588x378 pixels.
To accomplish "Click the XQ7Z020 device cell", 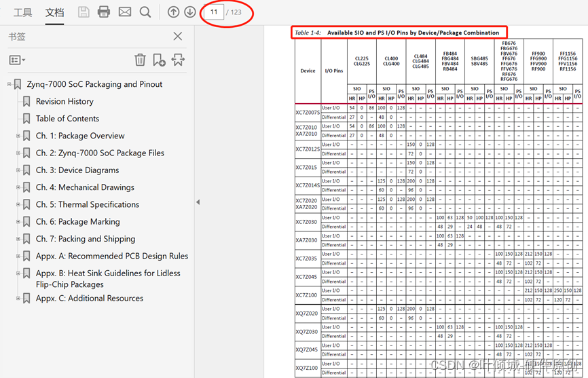I will (306, 314).
